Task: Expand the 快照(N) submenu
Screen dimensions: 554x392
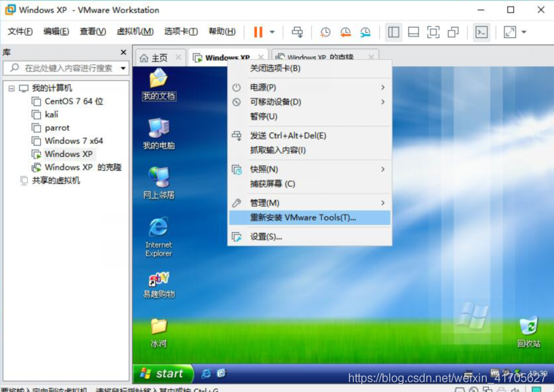Action: pos(309,169)
